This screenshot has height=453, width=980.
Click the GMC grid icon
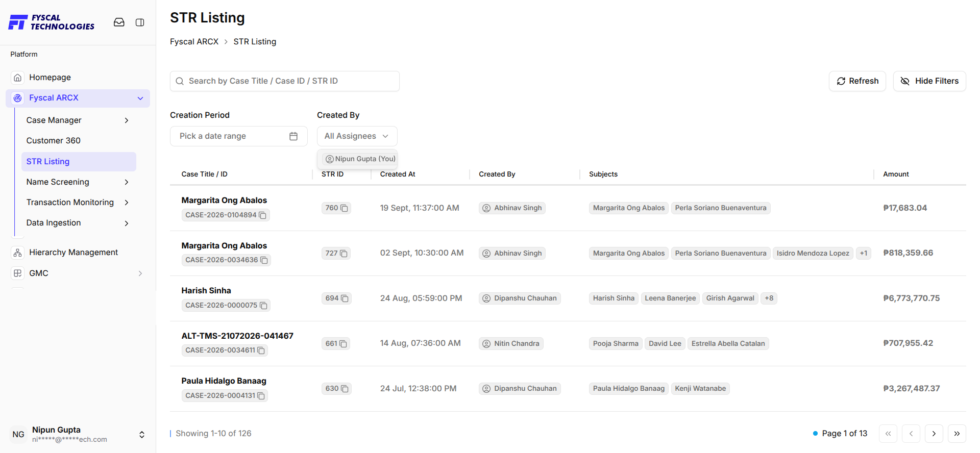pyautogui.click(x=18, y=273)
